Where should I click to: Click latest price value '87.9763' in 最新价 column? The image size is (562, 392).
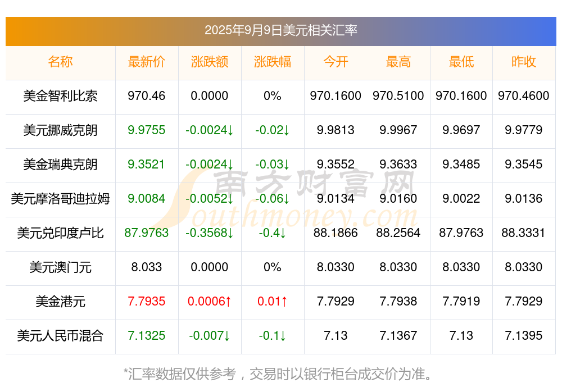point(146,233)
